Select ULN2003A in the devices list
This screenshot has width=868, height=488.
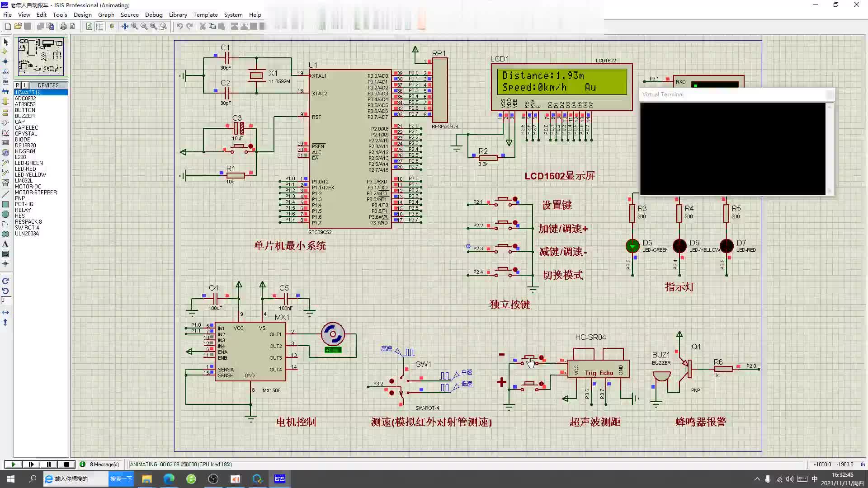27,234
